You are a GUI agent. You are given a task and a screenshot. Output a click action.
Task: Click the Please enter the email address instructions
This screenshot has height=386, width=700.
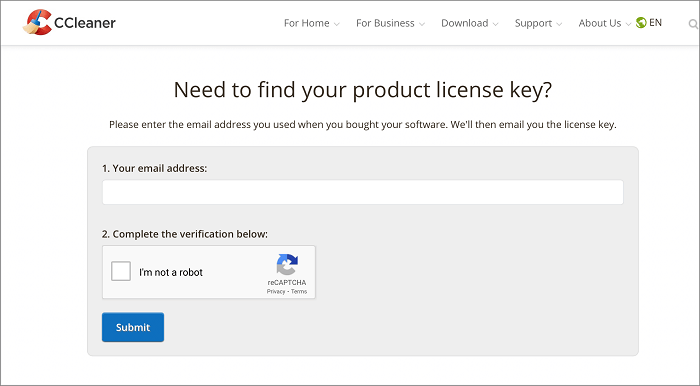pyautogui.click(x=362, y=125)
